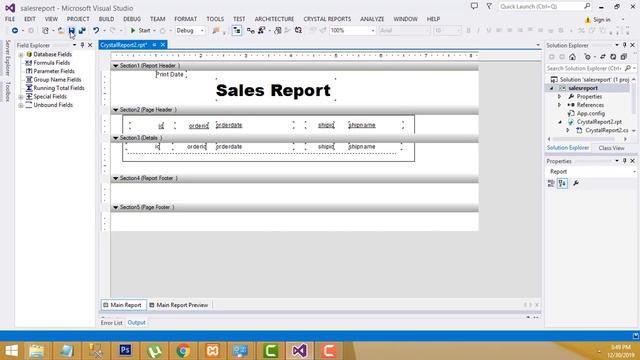Switch to the Class View tab
Viewport: 640px width, 360px height.
click(611, 148)
